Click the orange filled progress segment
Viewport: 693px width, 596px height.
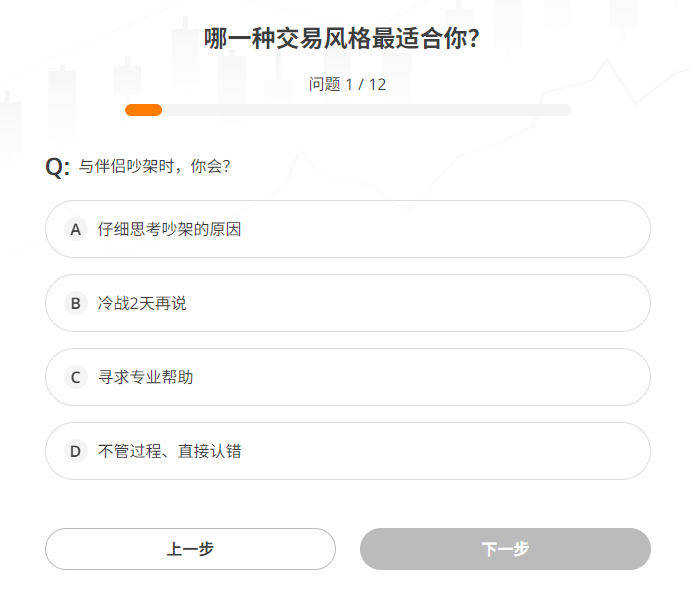[x=143, y=110]
